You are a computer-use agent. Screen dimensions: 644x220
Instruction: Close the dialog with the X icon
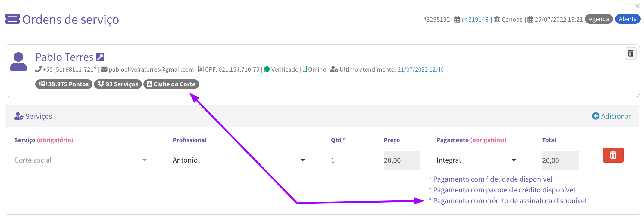tap(637, 6)
